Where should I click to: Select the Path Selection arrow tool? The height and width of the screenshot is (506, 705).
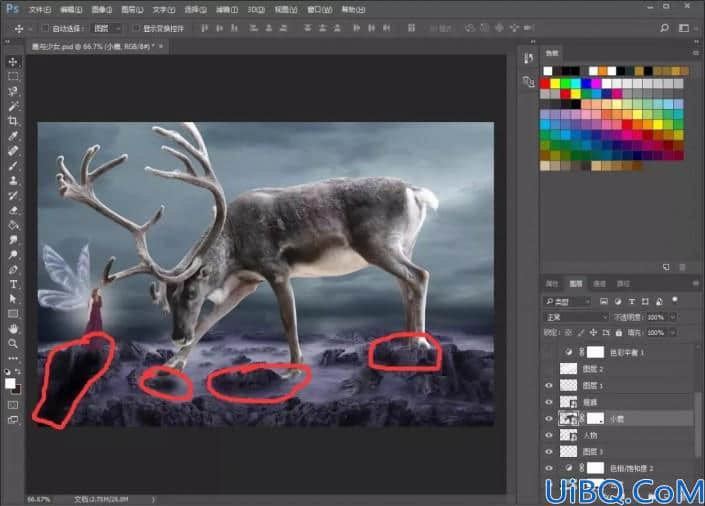(x=13, y=299)
